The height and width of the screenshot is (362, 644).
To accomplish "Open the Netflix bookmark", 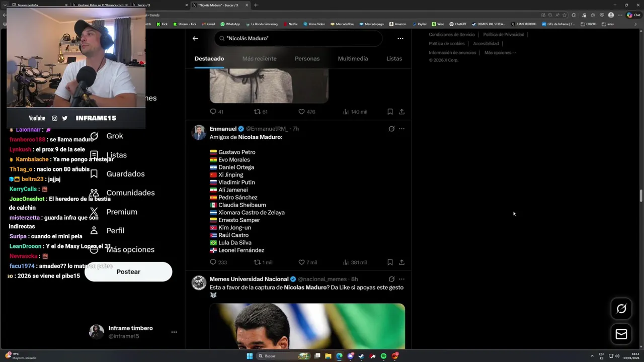I will coord(290,24).
